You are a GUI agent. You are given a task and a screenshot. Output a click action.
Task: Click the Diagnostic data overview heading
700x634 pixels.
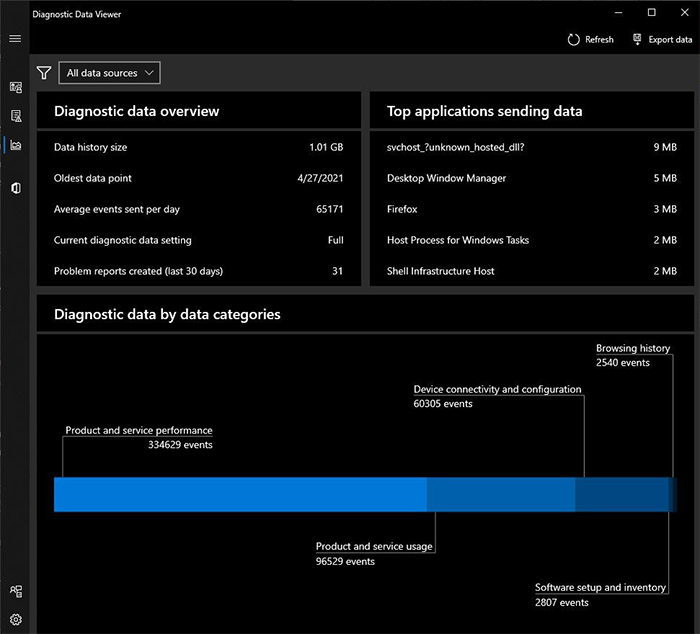[137, 111]
